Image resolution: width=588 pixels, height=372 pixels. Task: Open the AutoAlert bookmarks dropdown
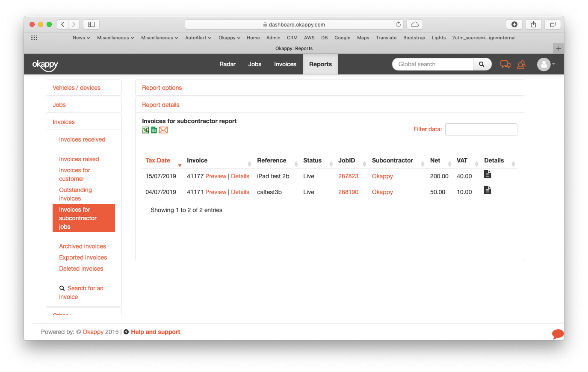pos(198,38)
